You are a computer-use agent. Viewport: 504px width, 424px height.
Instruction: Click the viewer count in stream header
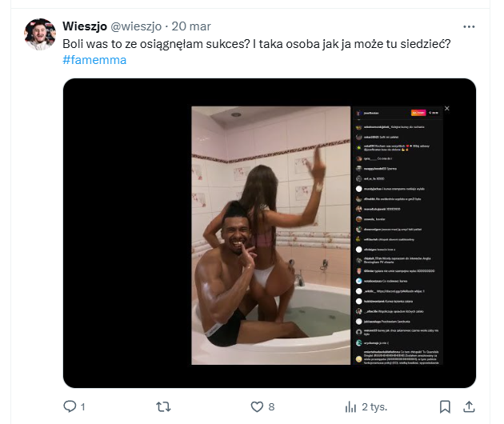click(434, 114)
